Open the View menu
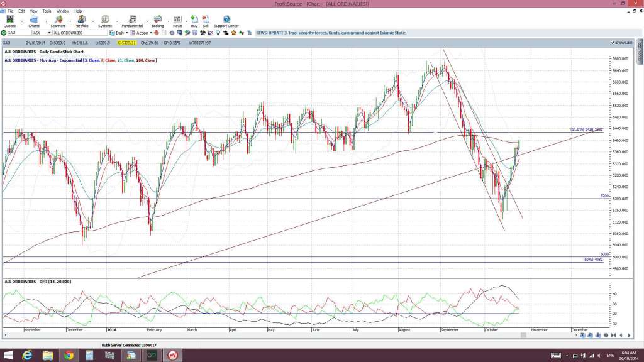Image resolution: width=644 pixels, height=362 pixels. (34, 11)
